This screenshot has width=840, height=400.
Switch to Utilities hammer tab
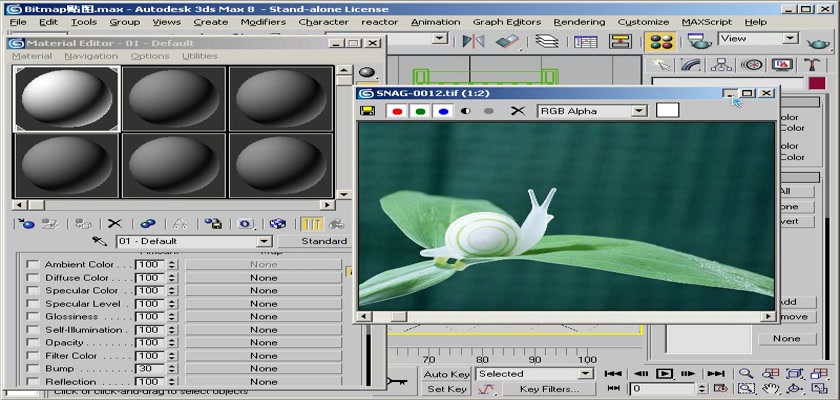click(x=812, y=65)
